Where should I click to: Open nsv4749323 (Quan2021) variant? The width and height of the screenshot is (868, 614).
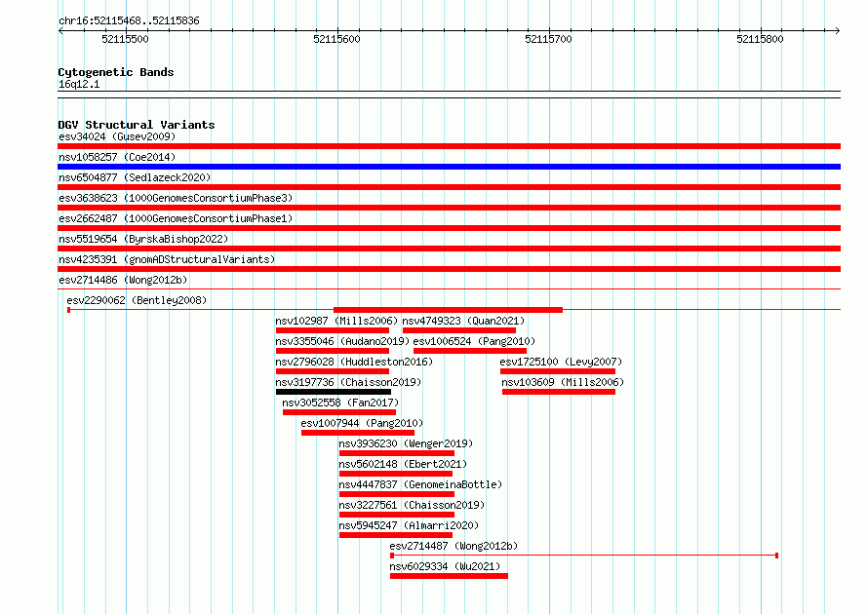coord(463,321)
